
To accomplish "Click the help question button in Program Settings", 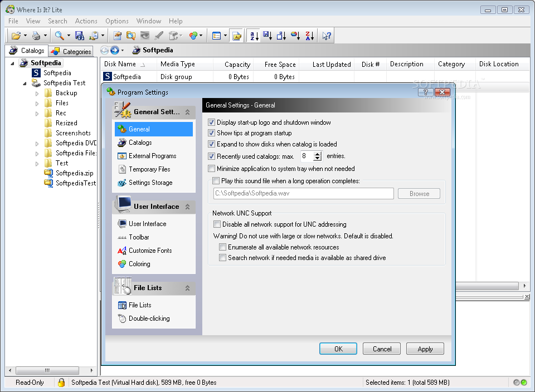I will 425,92.
